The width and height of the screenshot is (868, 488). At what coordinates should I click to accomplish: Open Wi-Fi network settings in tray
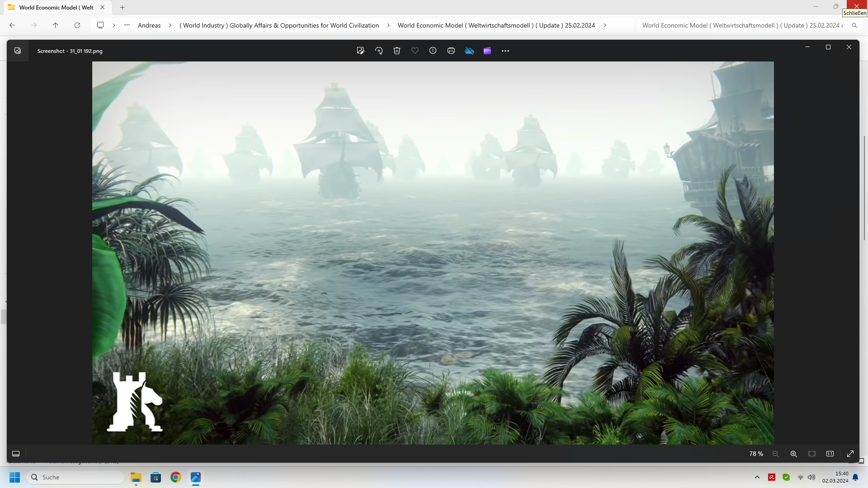pos(801,477)
